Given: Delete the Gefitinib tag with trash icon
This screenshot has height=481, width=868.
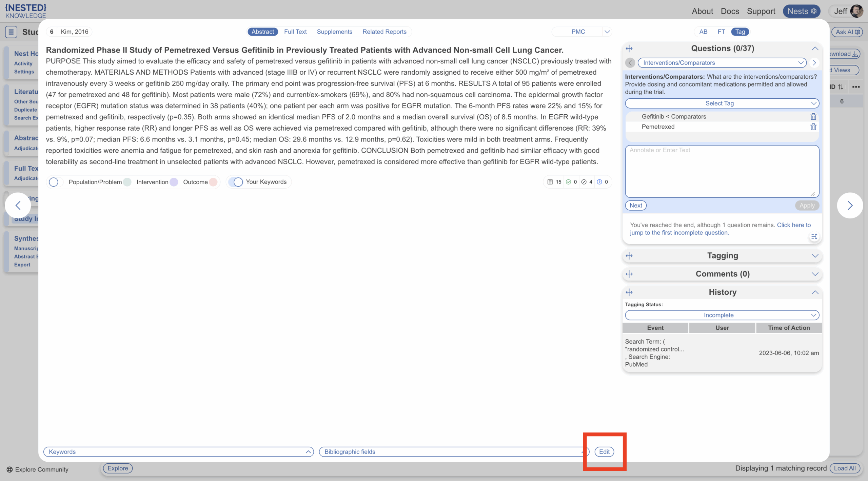Looking at the screenshot, I should (x=813, y=117).
